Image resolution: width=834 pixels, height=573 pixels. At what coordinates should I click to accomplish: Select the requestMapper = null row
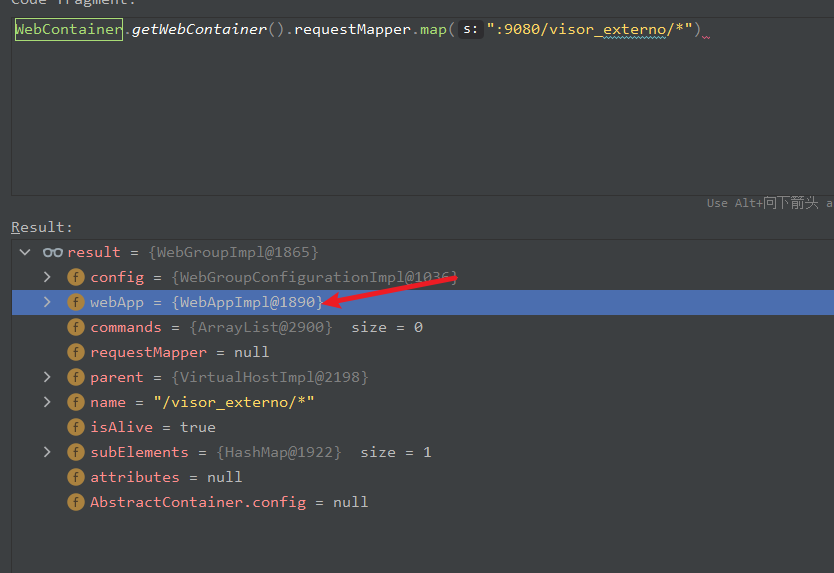pos(423,352)
